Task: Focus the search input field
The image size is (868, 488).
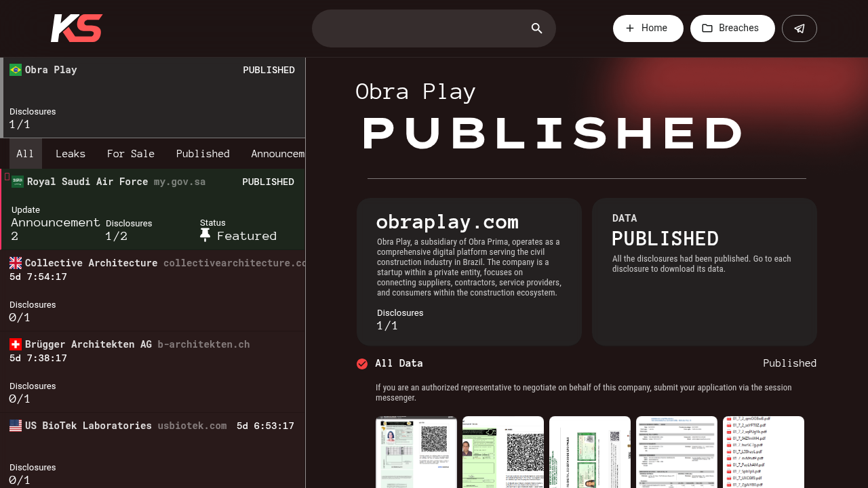Action: point(434,28)
